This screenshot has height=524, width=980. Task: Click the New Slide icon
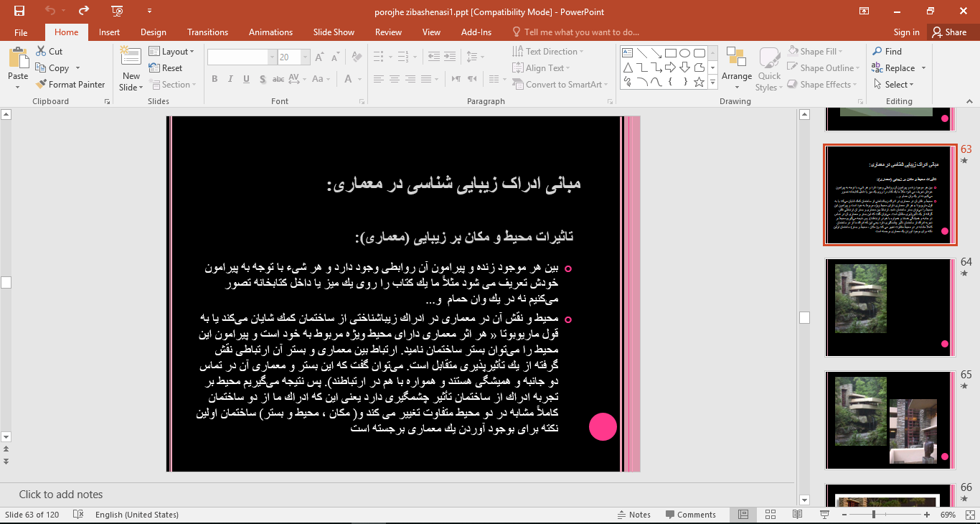pyautogui.click(x=131, y=57)
